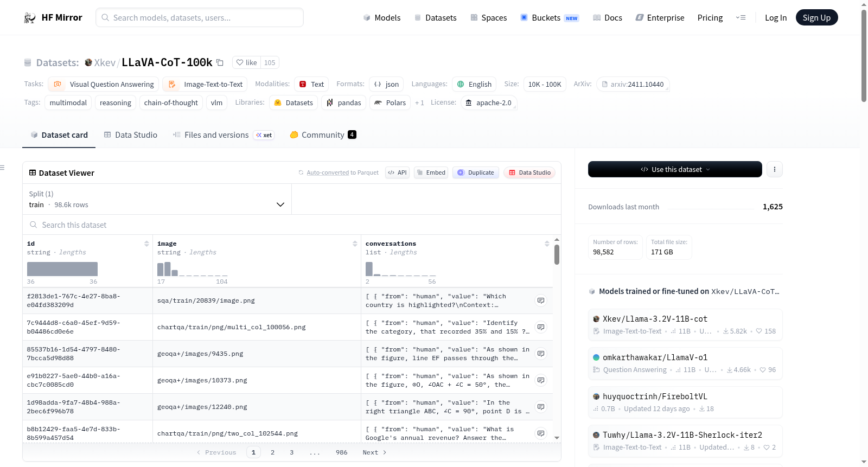This screenshot has width=868, height=467.
Task: Open conversation cell viewer for f2813de1 row
Action: [541, 300]
